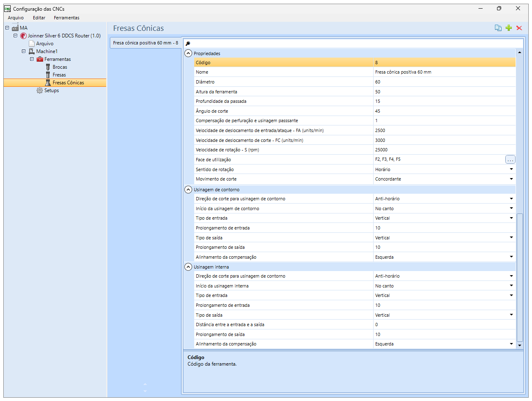This screenshot has height=401, width=532.
Task: Select the Ferramentas toolbox node
Action: pos(57,59)
